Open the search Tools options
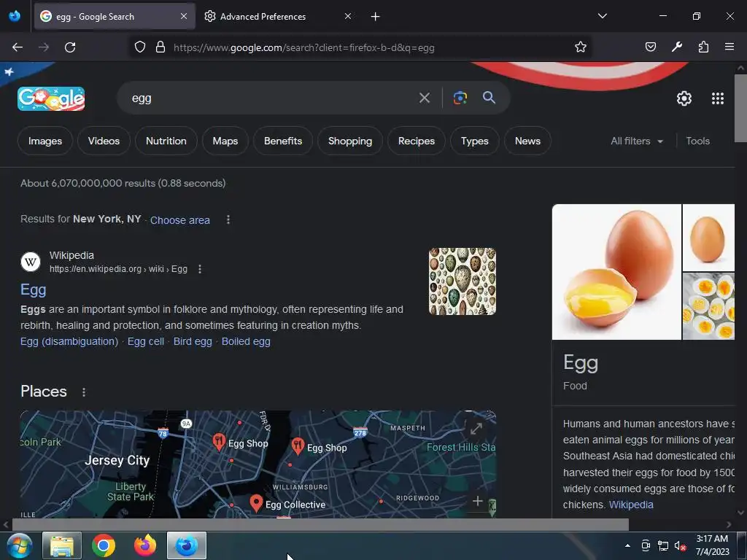The width and height of the screenshot is (747, 560). click(697, 141)
